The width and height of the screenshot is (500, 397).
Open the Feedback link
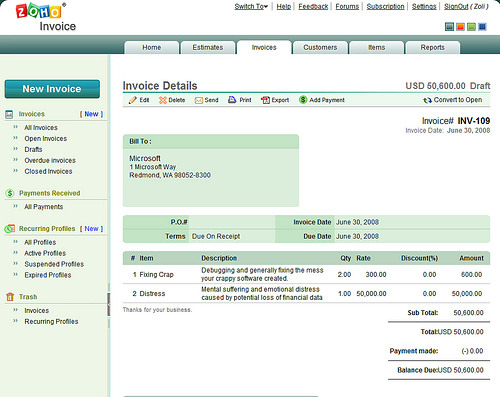(x=313, y=6)
